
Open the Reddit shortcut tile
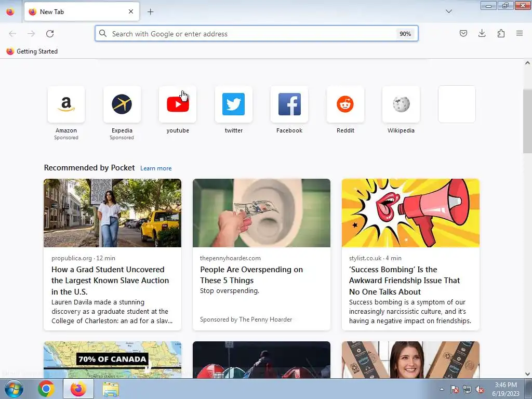tap(345, 104)
